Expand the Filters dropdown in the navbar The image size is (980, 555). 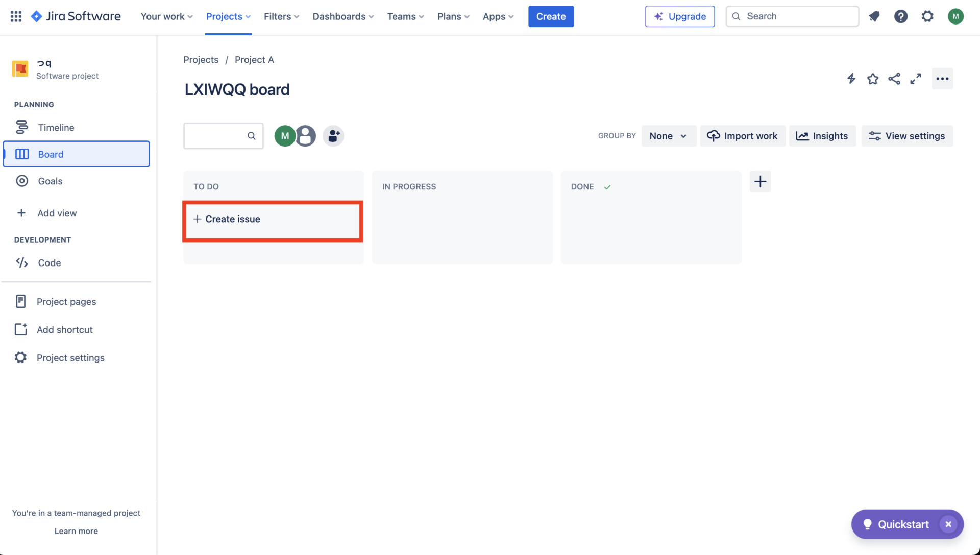[x=281, y=16]
